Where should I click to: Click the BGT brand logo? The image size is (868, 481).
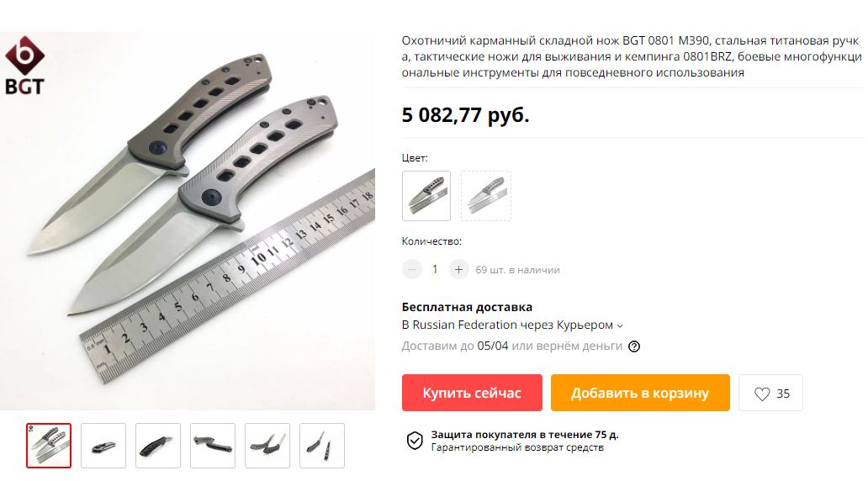pos(24,66)
